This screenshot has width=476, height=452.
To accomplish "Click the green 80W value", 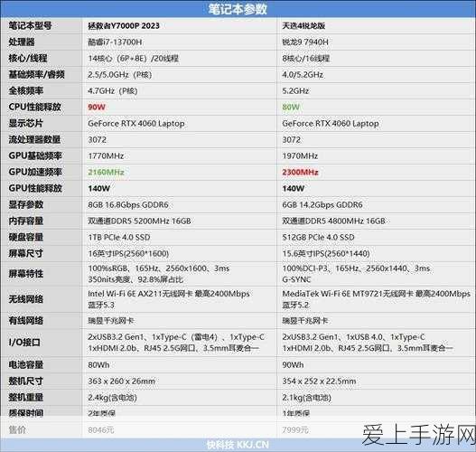I will tap(291, 108).
